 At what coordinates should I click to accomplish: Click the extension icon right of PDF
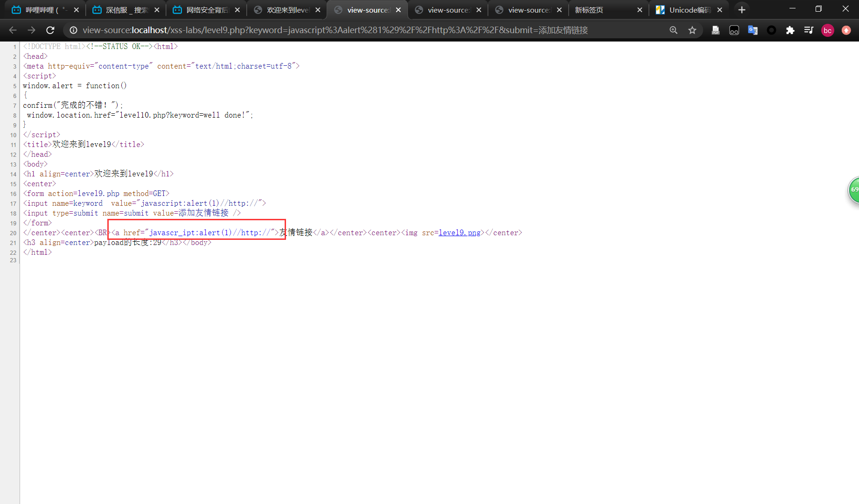tap(734, 30)
